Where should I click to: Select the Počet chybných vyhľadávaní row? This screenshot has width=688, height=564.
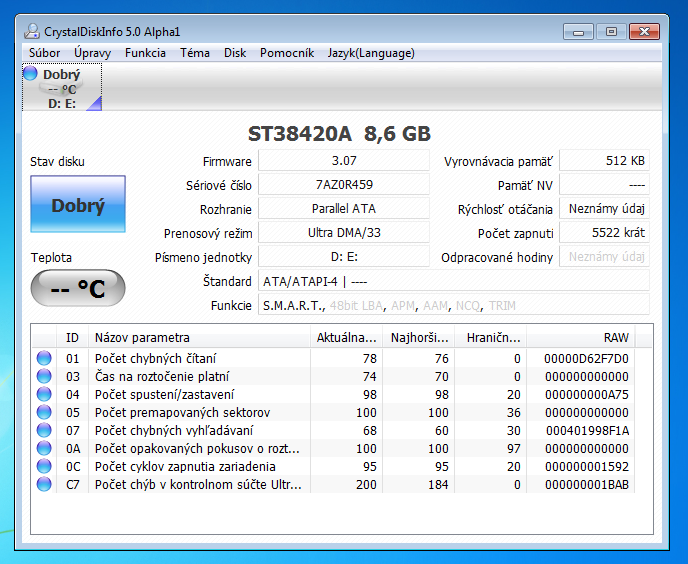333,430
